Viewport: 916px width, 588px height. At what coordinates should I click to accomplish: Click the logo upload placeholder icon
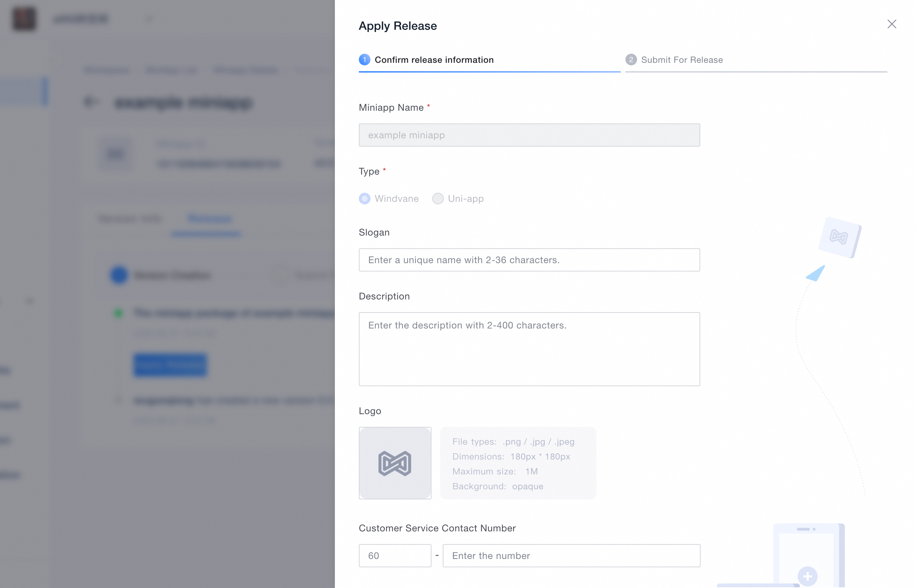pos(394,463)
